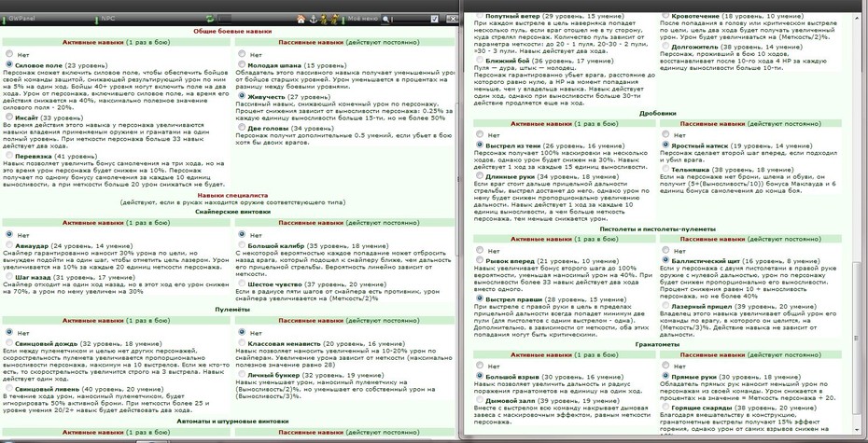Choose Ближний бой in the right window
The width and height of the screenshot is (868, 443).
(480, 60)
